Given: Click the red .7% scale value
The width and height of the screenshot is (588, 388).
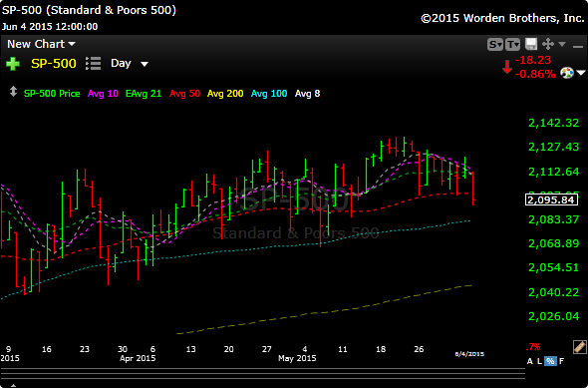Looking at the screenshot, I should coord(533,346).
